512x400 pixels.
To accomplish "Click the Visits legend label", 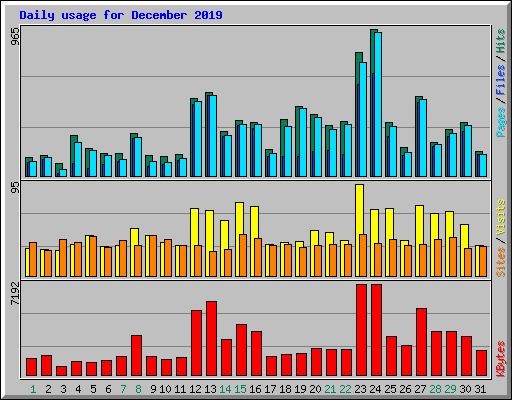I will (501, 218).
